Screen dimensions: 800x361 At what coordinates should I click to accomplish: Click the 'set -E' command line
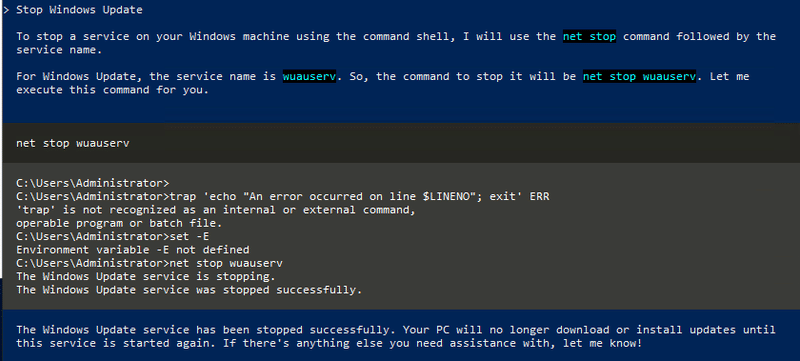[x=112, y=237]
